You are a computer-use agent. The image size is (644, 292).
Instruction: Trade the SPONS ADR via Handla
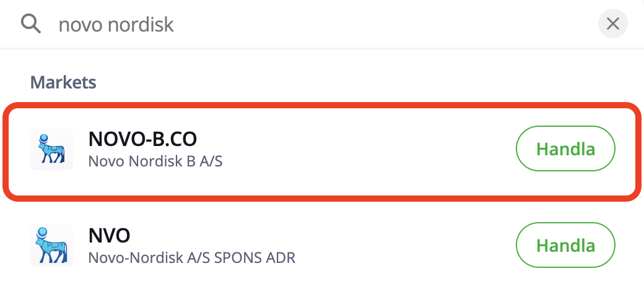[565, 246]
